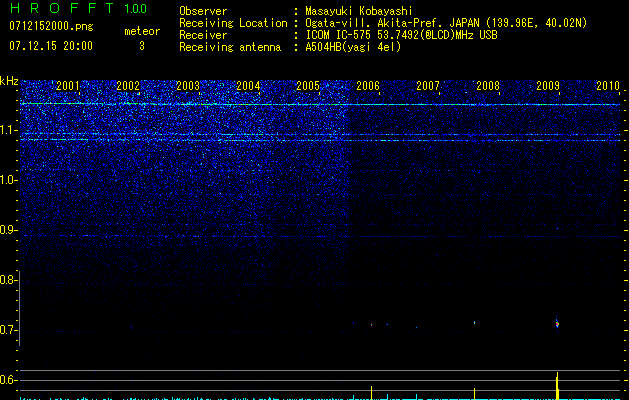Screen dimensions: 629x400
Task: Click the 'Receiving antenna' field label
Action: [x=230, y=47]
